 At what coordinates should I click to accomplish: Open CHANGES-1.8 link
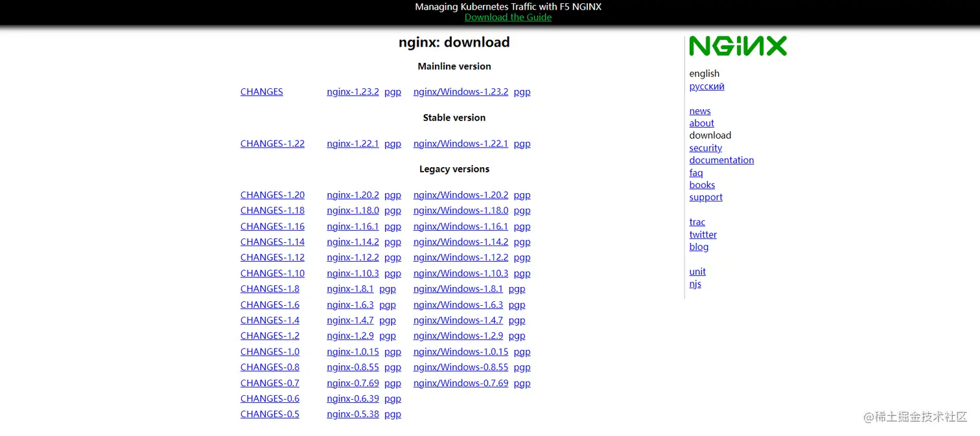(270, 289)
